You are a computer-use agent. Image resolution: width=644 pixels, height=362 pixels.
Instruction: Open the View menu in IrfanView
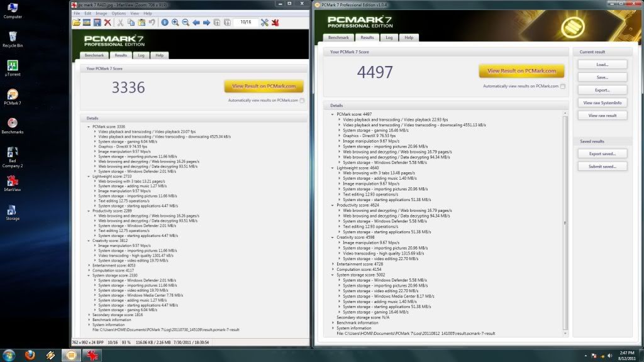click(135, 13)
